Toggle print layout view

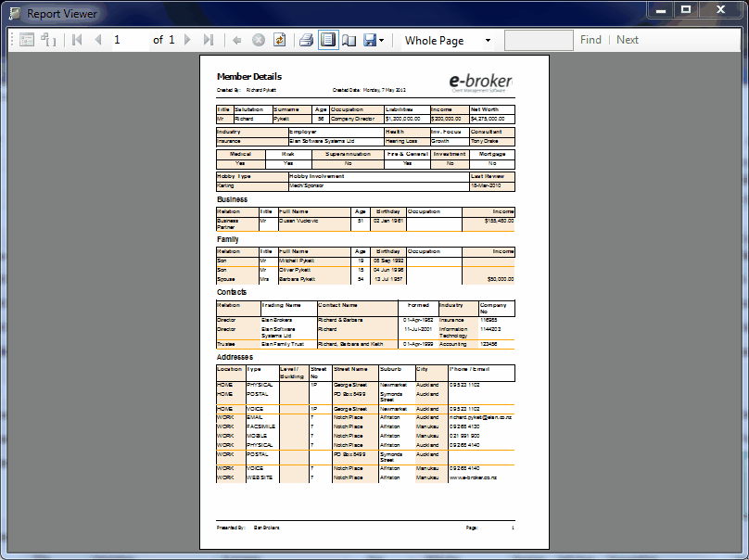(x=328, y=40)
